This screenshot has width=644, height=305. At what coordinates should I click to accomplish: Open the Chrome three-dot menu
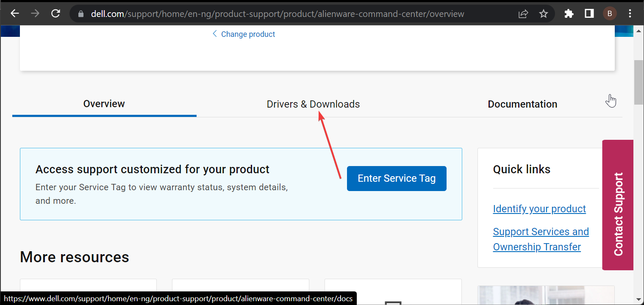click(630, 14)
